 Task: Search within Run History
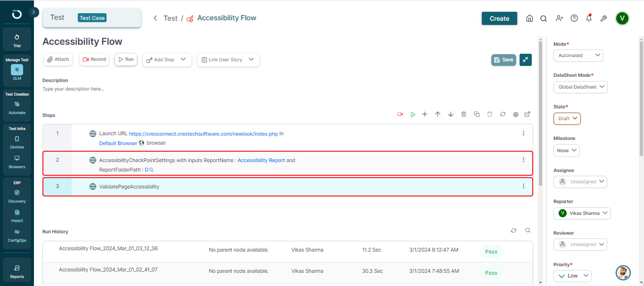pos(528,231)
